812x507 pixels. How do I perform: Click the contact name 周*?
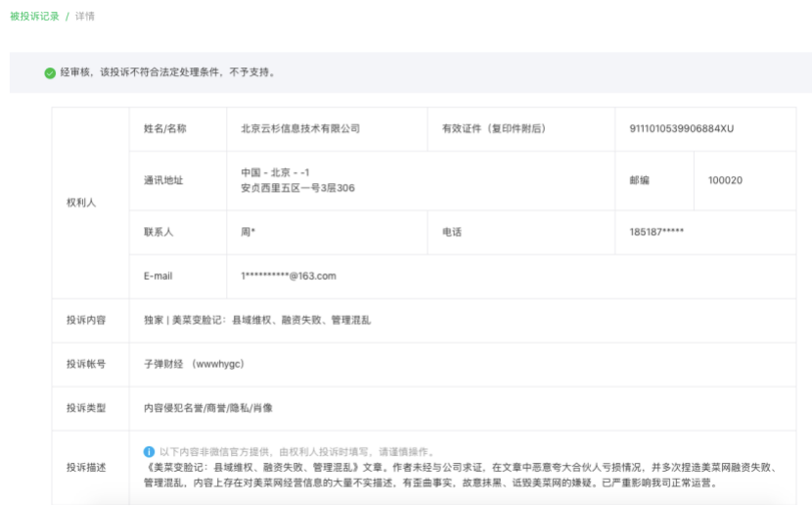tap(248, 232)
